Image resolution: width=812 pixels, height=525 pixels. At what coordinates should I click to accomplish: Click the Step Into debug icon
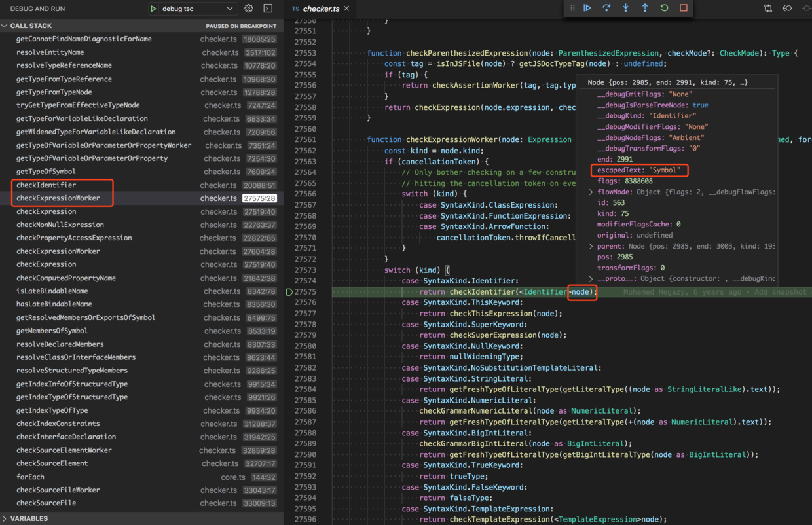(625, 8)
